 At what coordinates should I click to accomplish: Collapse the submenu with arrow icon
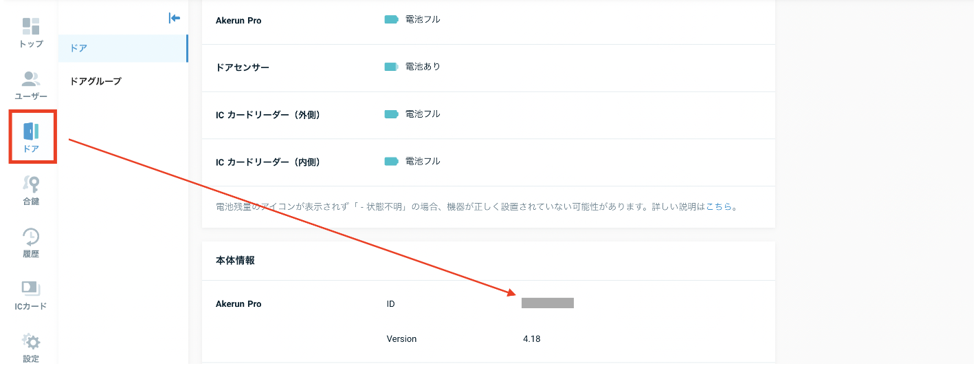[175, 18]
